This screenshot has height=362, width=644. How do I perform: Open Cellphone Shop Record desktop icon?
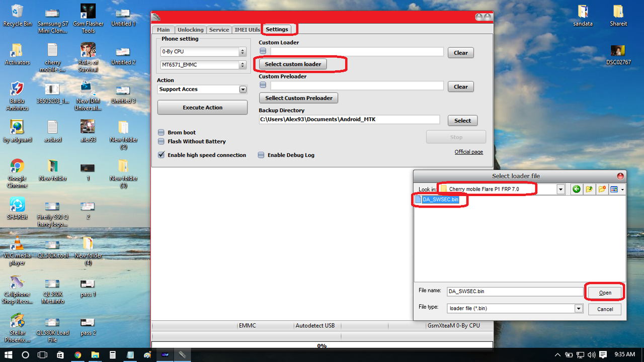click(x=17, y=290)
